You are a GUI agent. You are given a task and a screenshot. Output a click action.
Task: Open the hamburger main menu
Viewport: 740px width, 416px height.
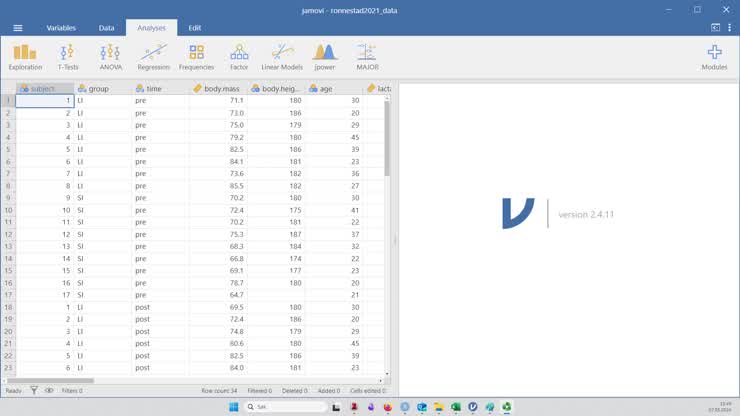click(x=17, y=28)
